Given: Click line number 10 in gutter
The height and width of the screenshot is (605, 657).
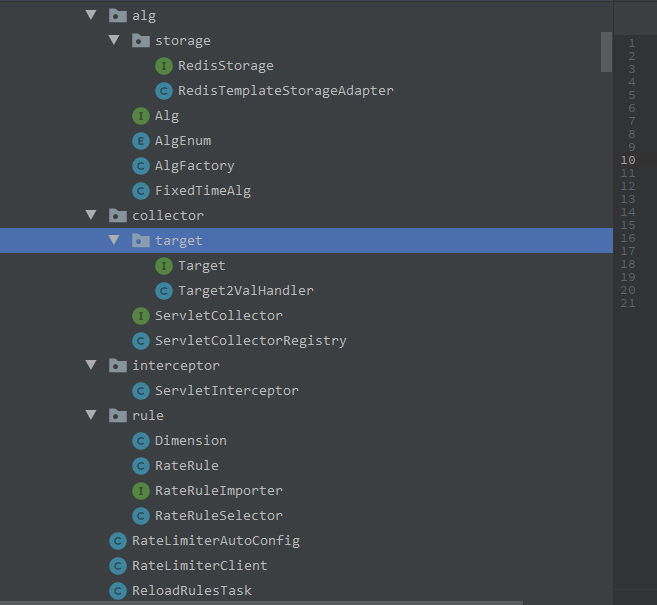Looking at the screenshot, I should pos(628,160).
